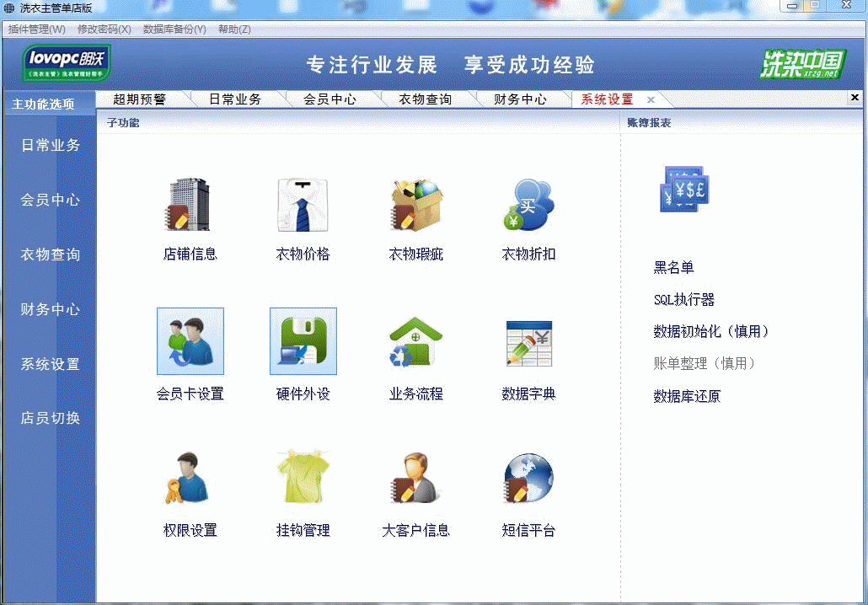Click 数据初始化（慎用） link
Viewport: 868px width, 605px height.
point(711,331)
